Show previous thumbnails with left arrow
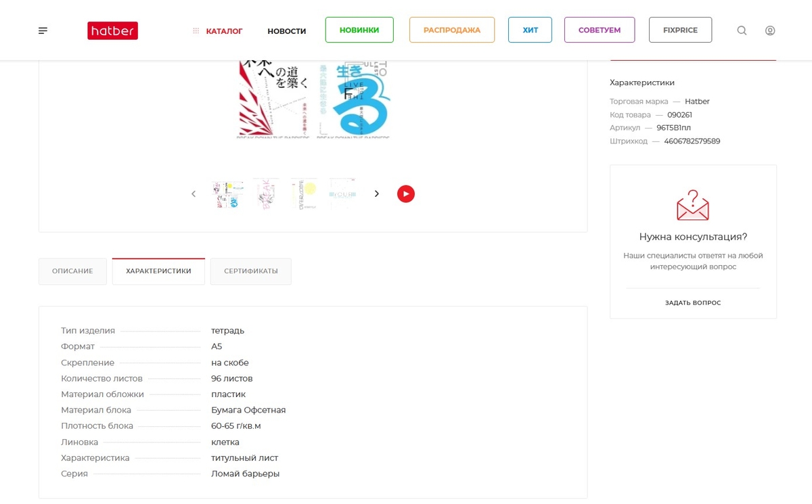The width and height of the screenshot is (812, 504). point(194,194)
